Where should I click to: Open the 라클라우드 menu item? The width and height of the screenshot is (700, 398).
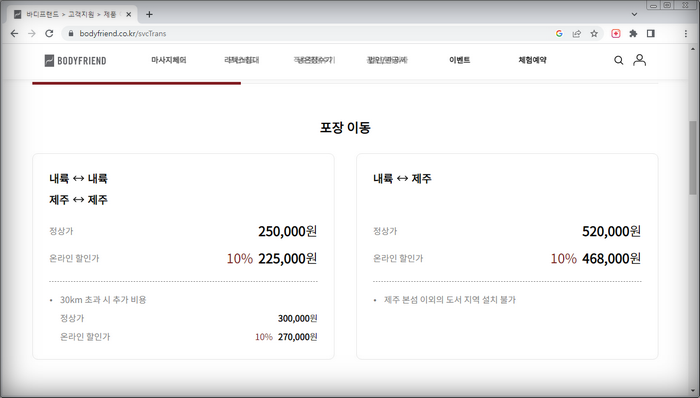tap(242, 60)
